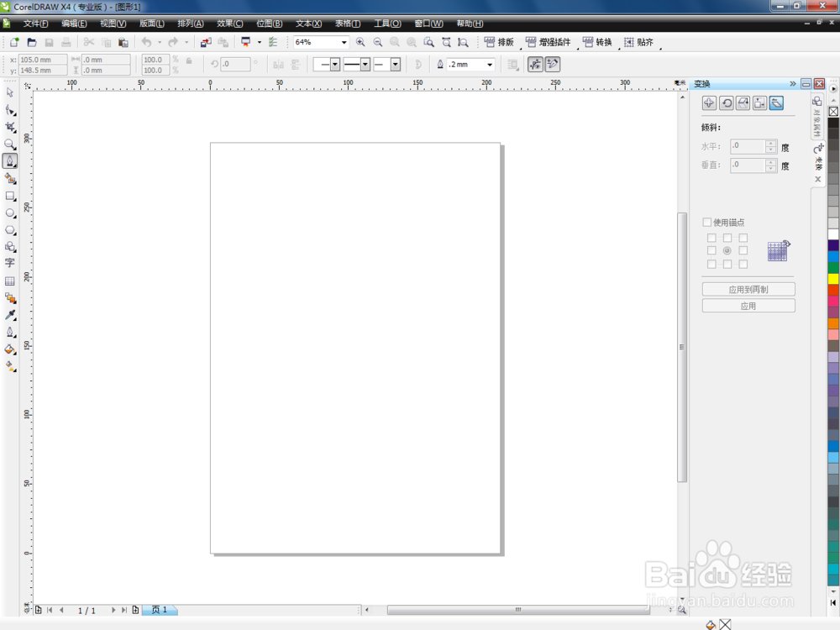Expand the docker panel double-chevron

click(793, 83)
